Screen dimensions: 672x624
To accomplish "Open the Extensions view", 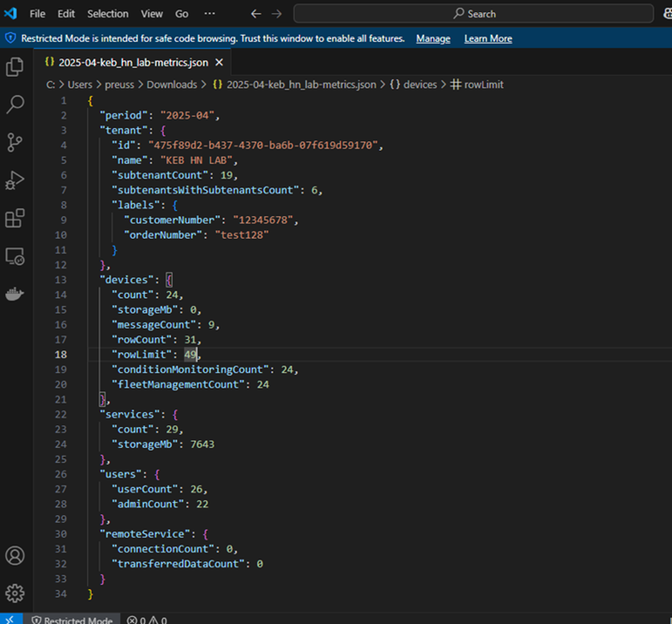I will [x=15, y=218].
